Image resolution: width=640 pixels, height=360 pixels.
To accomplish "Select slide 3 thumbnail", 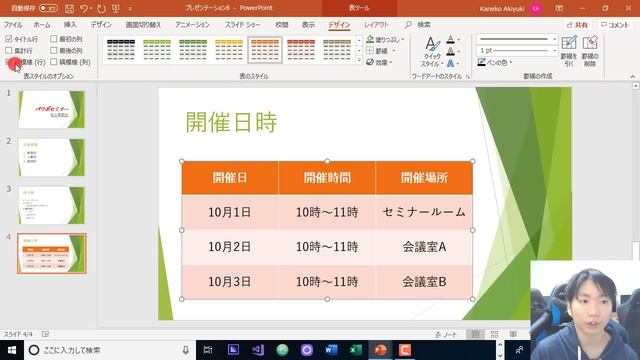I will point(51,205).
